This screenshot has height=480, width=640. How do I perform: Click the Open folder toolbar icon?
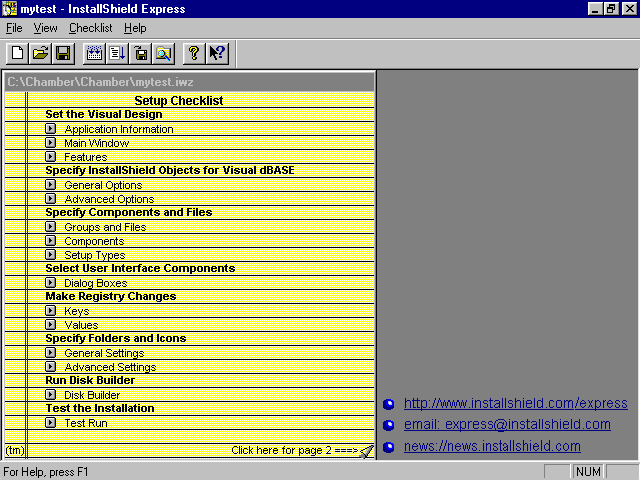tap(40, 53)
